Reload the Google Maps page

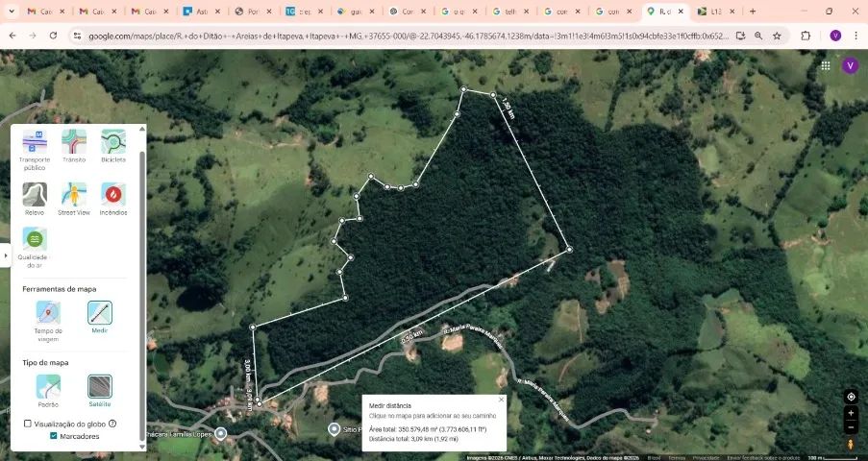click(53, 36)
